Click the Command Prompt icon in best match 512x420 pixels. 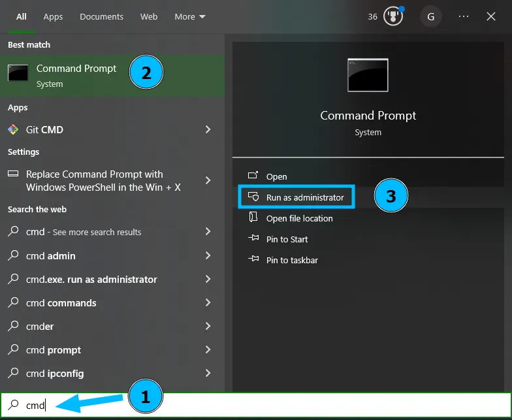[18, 73]
